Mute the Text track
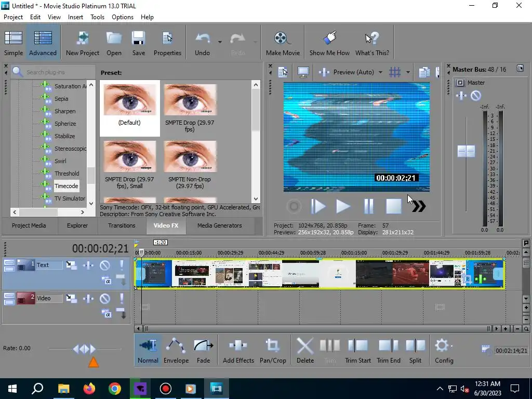This screenshot has height=399, width=532. [105, 265]
